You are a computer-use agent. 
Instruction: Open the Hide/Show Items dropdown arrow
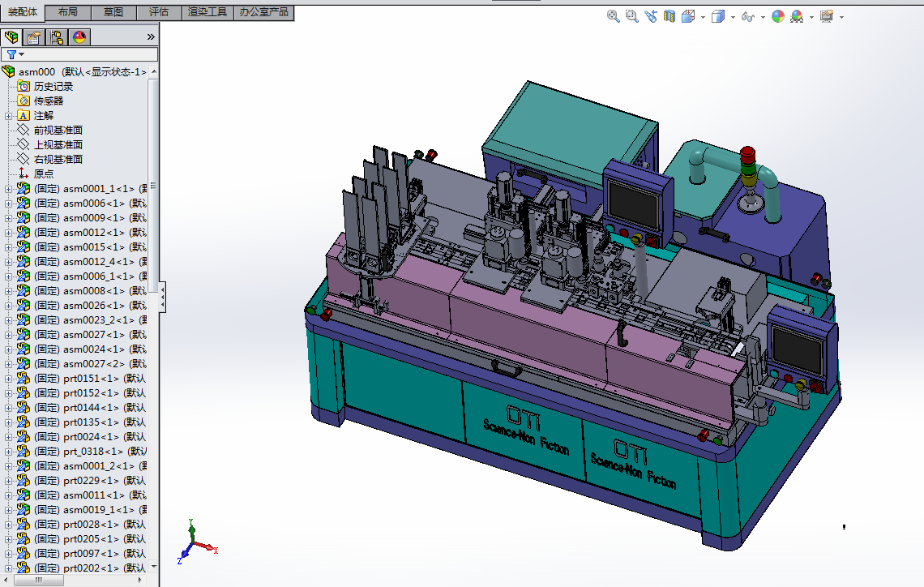764,18
